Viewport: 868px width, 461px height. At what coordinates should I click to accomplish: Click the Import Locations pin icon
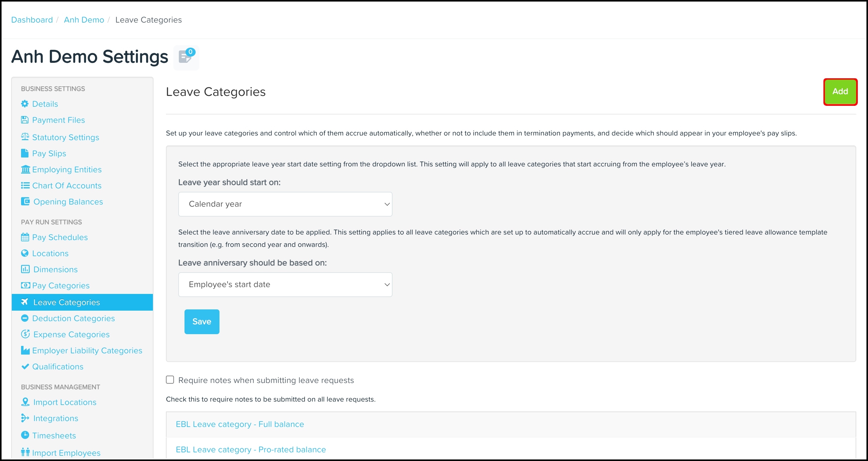pyautogui.click(x=25, y=402)
